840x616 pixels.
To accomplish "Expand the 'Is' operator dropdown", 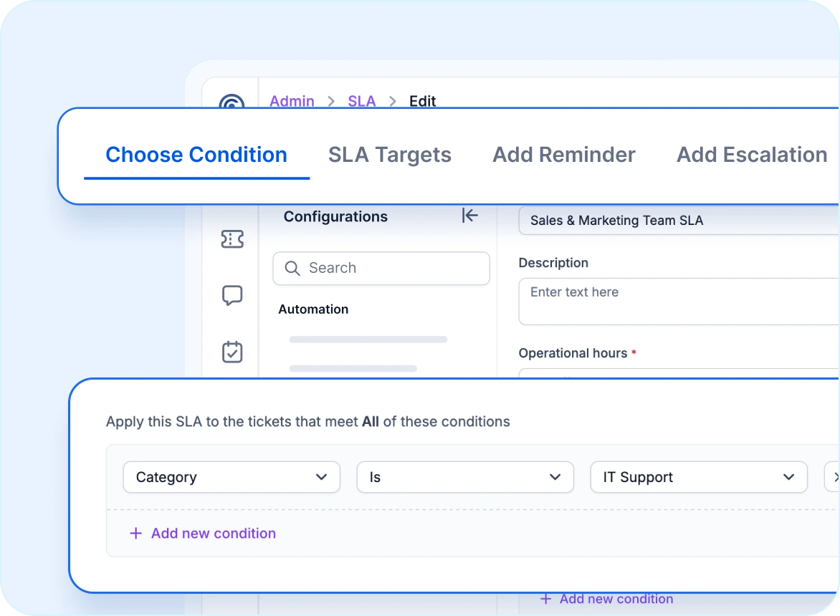I will pos(464,476).
